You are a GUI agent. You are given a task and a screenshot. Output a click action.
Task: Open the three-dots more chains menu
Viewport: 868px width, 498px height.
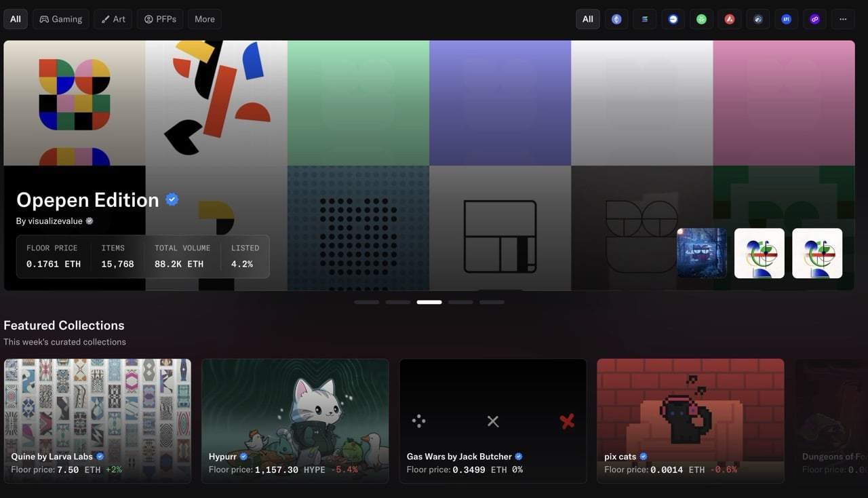click(843, 19)
